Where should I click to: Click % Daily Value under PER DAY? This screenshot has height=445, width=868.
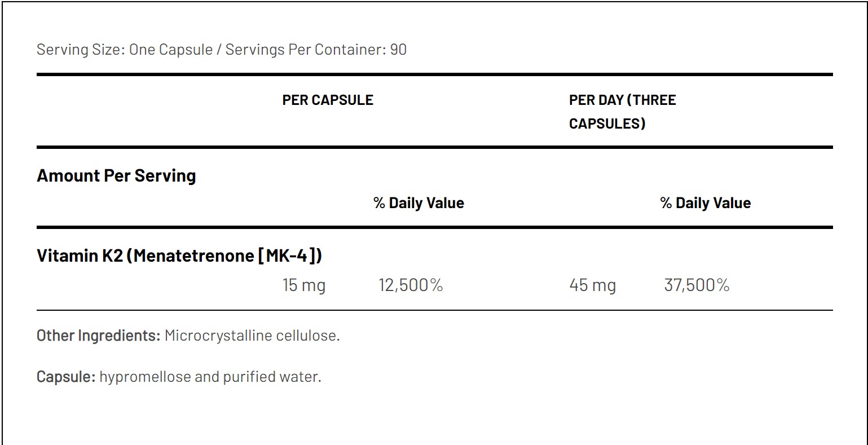(705, 203)
